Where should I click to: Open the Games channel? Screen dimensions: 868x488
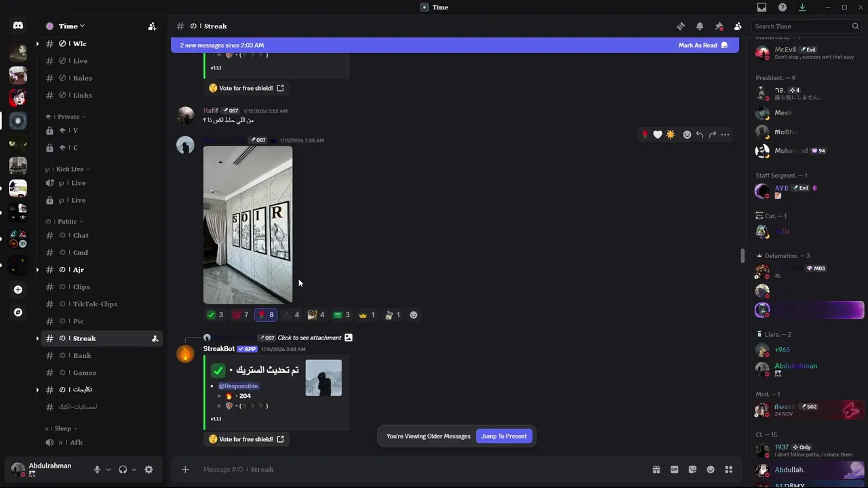(x=102, y=373)
